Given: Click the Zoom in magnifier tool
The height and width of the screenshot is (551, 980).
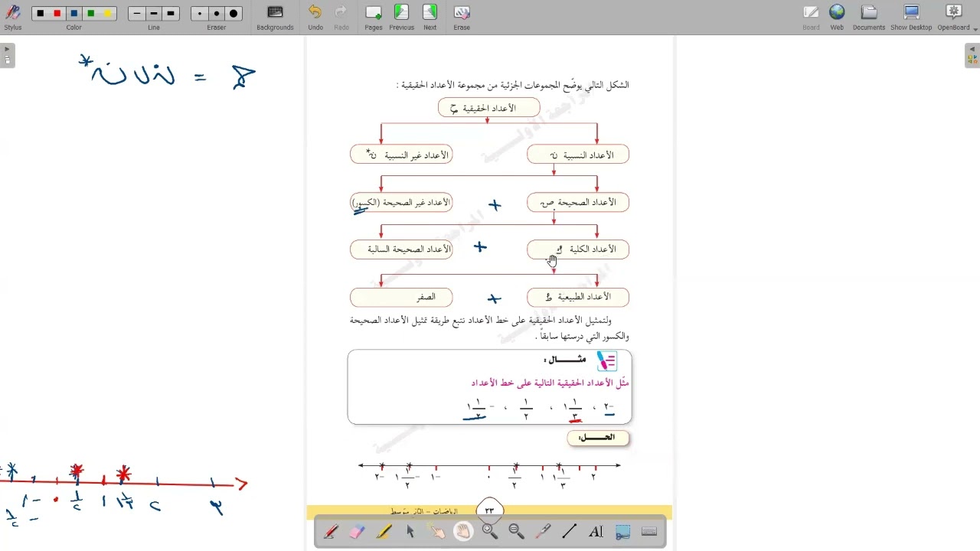Looking at the screenshot, I should click(490, 532).
